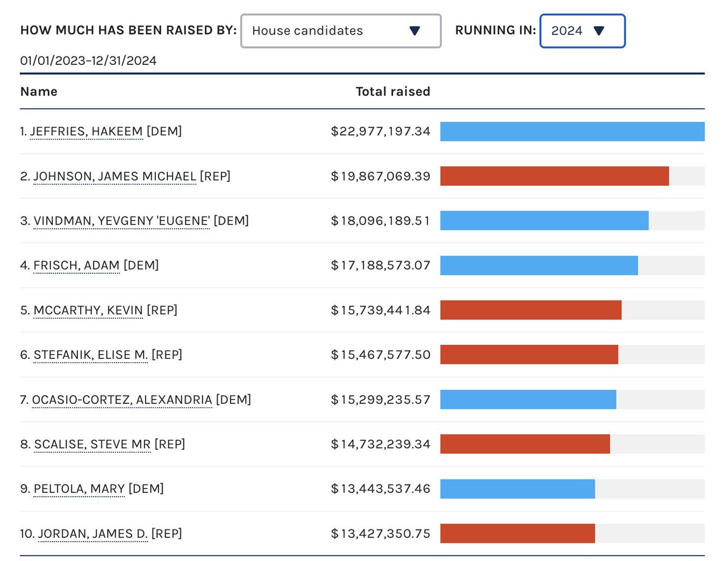Open McCarthy, Kevin candidate link
Viewport: 728px width, 561px height.
pos(89,310)
